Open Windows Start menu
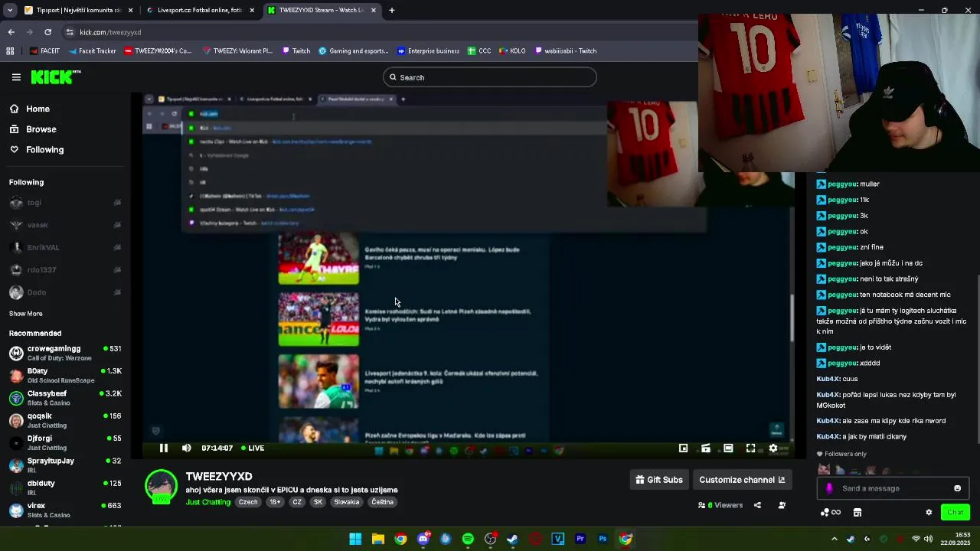 tap(355, 539)
